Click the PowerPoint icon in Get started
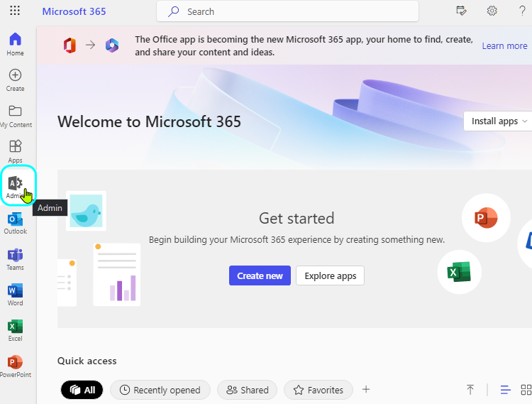This screenshot has width=532, height=404. 486,217
